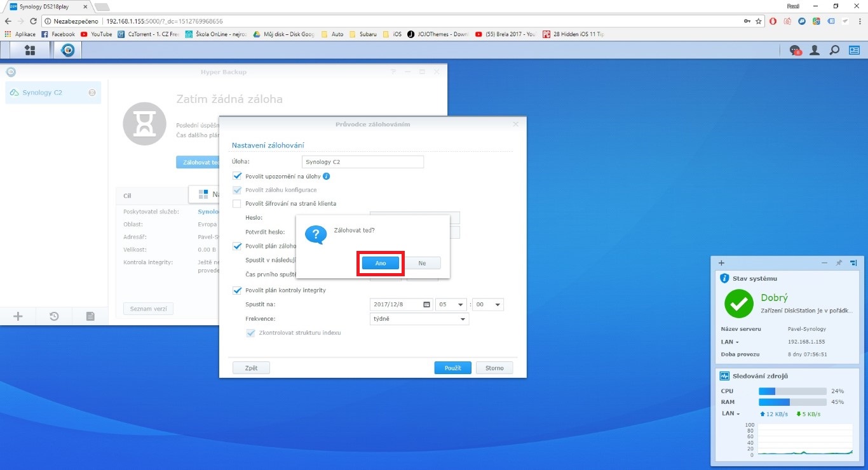Image resolution: width=868 pixels, height=470 pixels.
Task: Open the hour dropdown showing 05
Action: coord(451,304)
